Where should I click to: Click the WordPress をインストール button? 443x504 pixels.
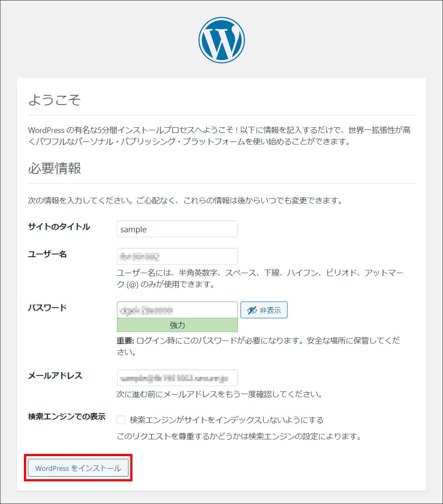click(78, 468)
